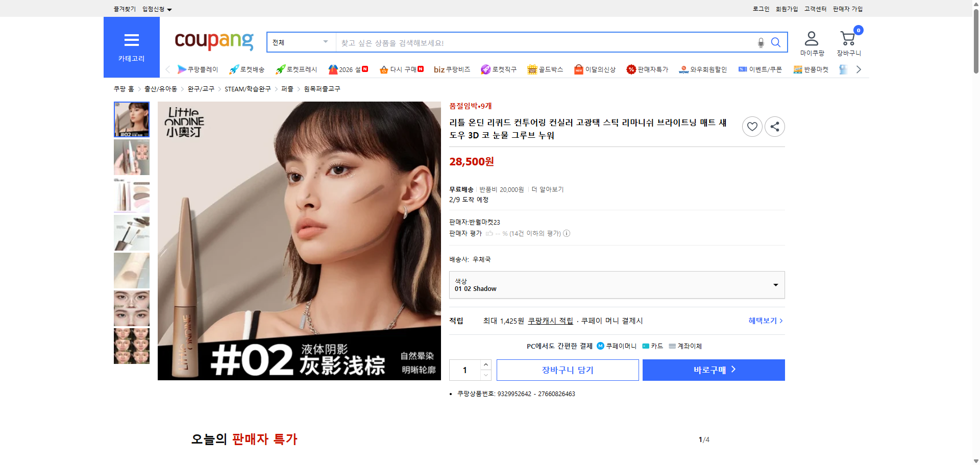Increase quantity with the up arrow
980x465 pixels.
pos(485,364)
